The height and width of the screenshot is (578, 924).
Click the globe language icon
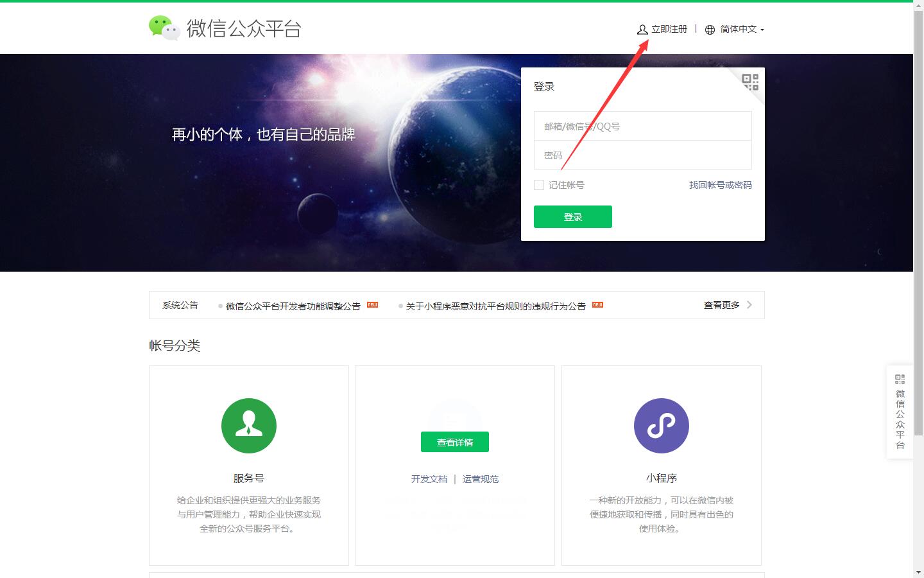(709, 30)
